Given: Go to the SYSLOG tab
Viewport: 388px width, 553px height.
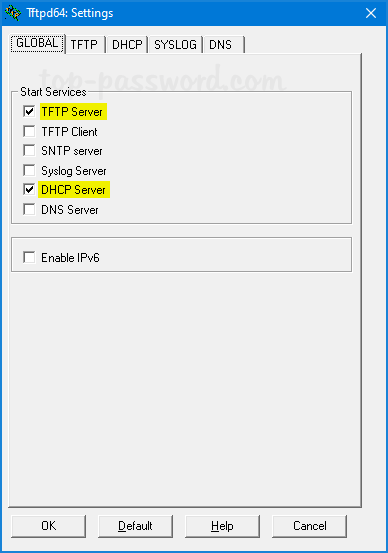Looking at the screenshot, I should click(x=175, y=45).
